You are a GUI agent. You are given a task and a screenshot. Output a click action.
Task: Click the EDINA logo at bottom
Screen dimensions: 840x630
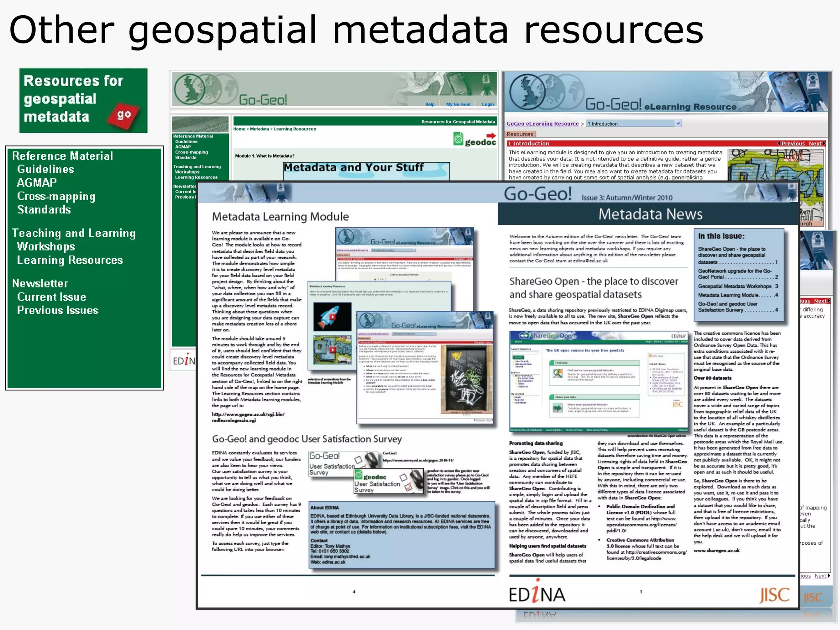tap(537, 591)
